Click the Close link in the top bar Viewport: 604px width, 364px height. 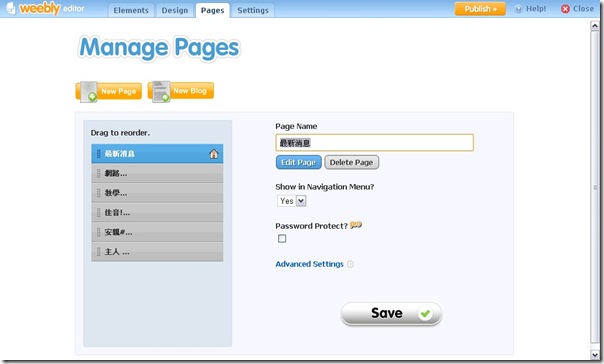(577, 8)
